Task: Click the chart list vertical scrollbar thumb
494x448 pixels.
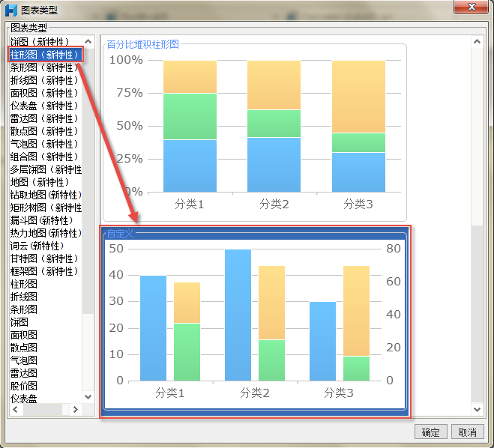Action: (x=88, y=181)
